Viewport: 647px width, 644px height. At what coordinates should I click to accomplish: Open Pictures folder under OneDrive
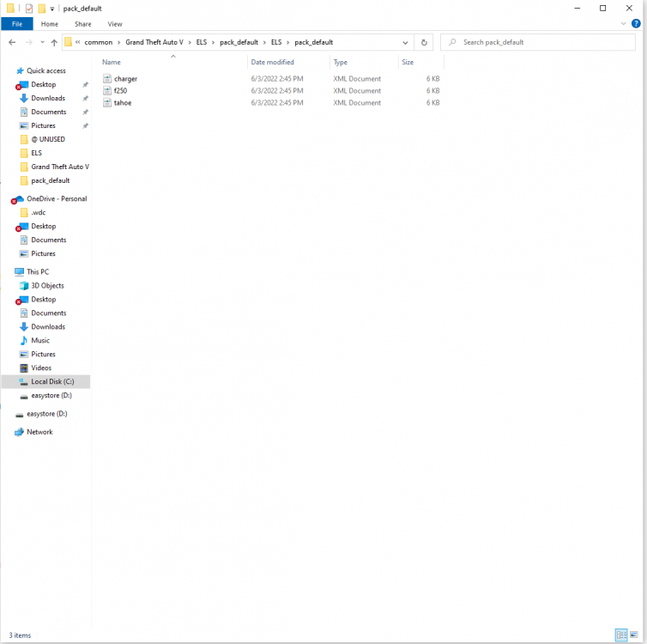tap(43, 253)
